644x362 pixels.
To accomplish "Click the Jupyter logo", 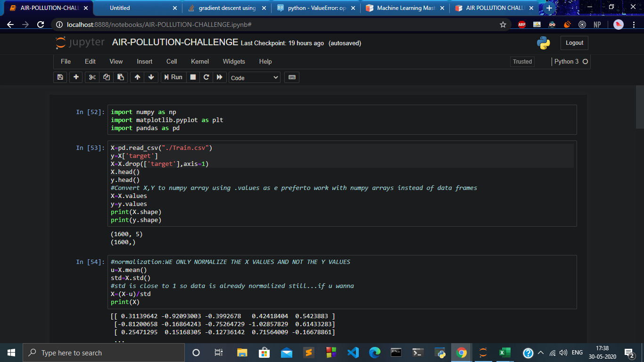I will click(80, 42).
